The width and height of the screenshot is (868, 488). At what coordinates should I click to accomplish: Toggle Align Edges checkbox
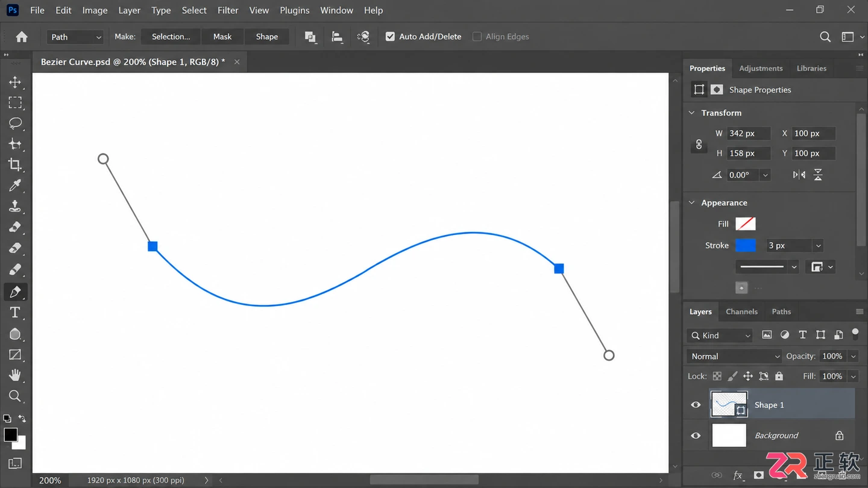[x=477, y=37]
